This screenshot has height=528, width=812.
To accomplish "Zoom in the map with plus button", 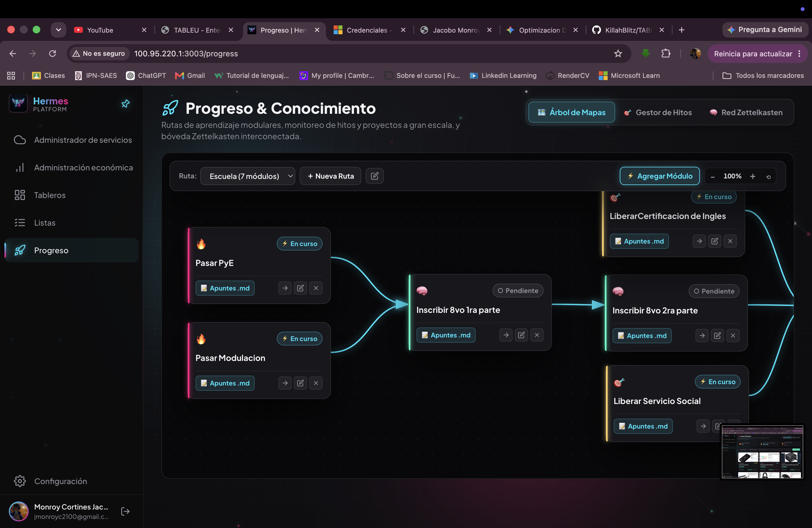I will click(752, 176).
